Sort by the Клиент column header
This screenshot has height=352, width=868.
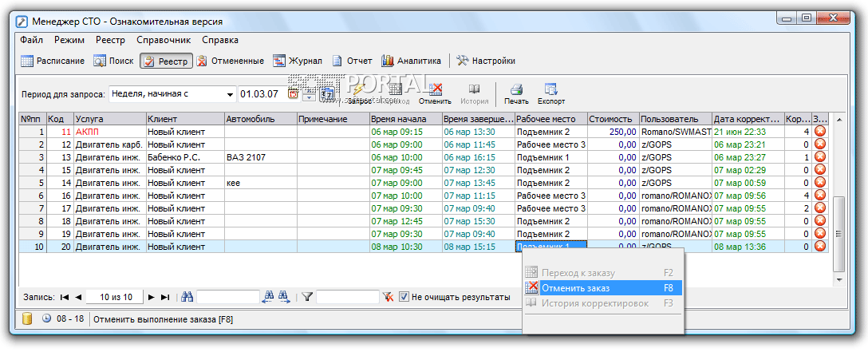coord(185,119)
